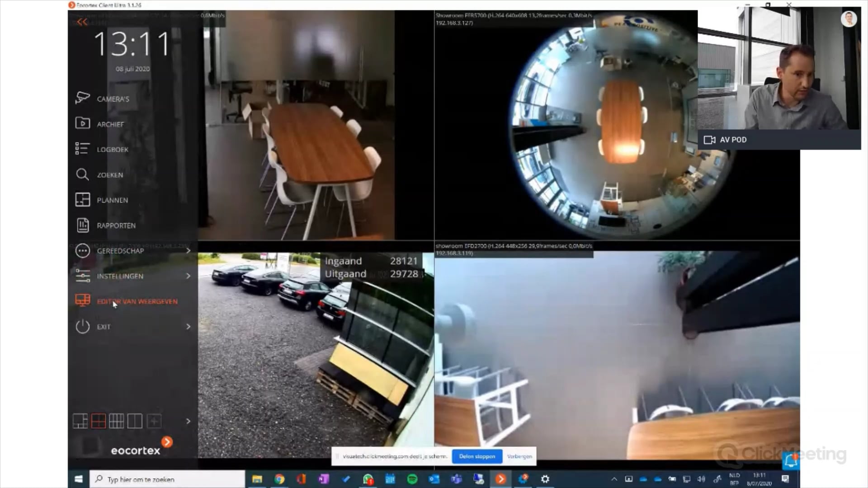Collapse the sidebar with double arrows

click(x=81, y=21)
